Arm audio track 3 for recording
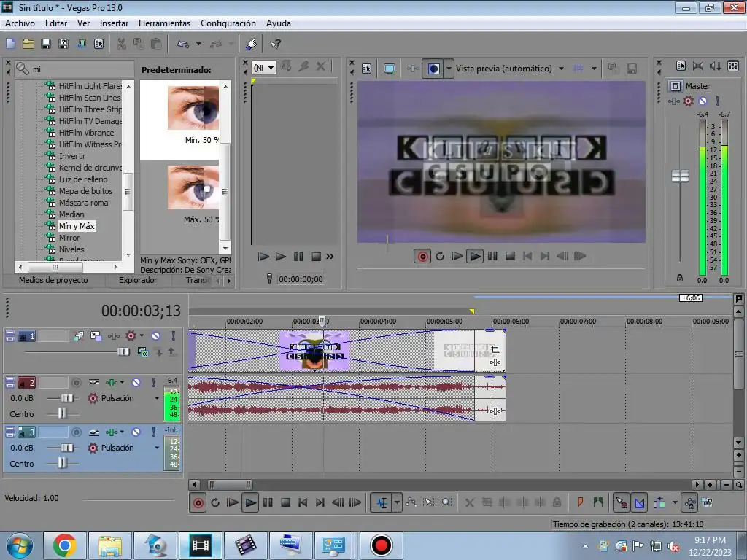This screenshot has width=747, height=560. click(x=76, y=432)
